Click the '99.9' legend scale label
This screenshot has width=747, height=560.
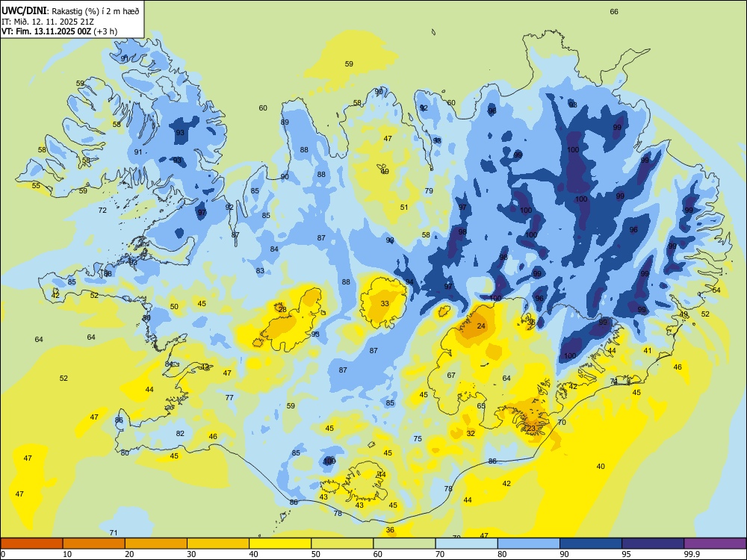click(692, 554)
